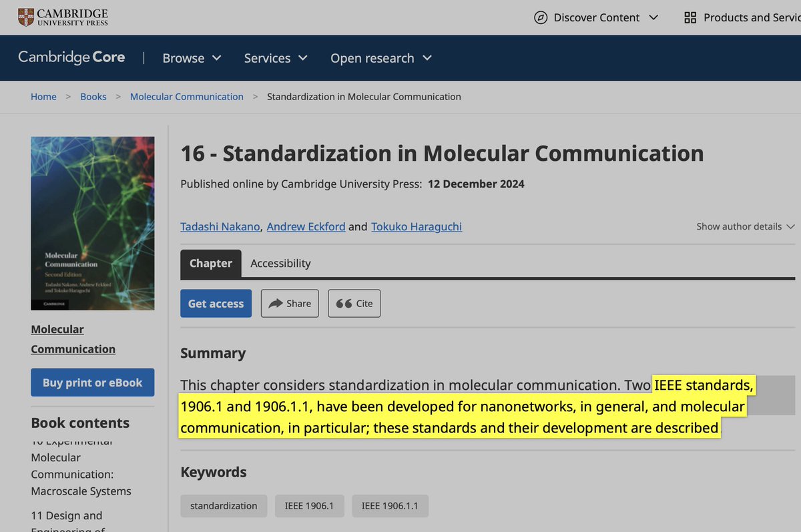Expand Show author details
This screenshot has height=532, width=801.
tap(746, 226)
